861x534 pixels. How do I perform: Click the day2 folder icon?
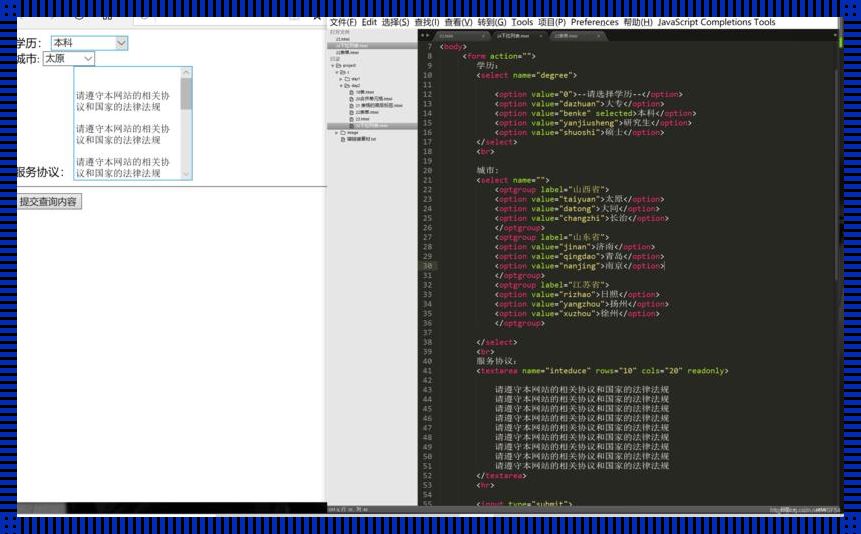[x=347, y=86]
